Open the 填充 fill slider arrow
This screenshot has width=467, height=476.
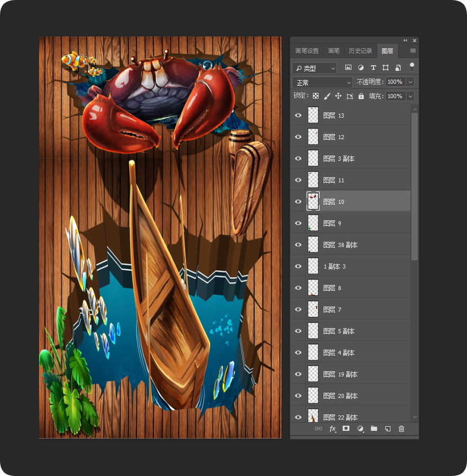410,96
